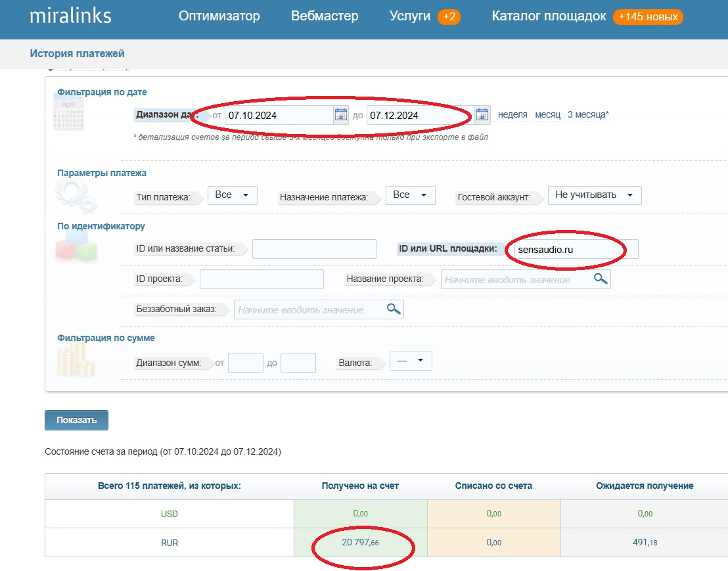Screen dimensions: 728x571
Task: Click RUR written-off value 0,00
Action: [x=493, y=542]
